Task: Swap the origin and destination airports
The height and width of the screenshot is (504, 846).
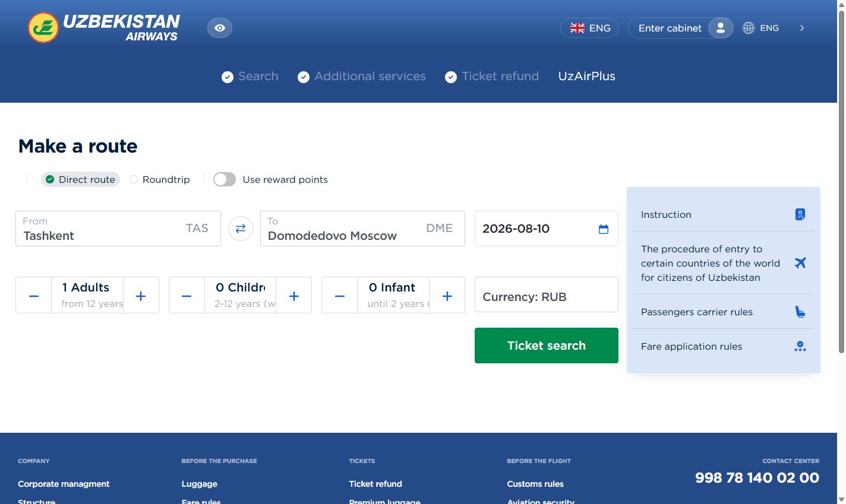Action: click(241, 229)
